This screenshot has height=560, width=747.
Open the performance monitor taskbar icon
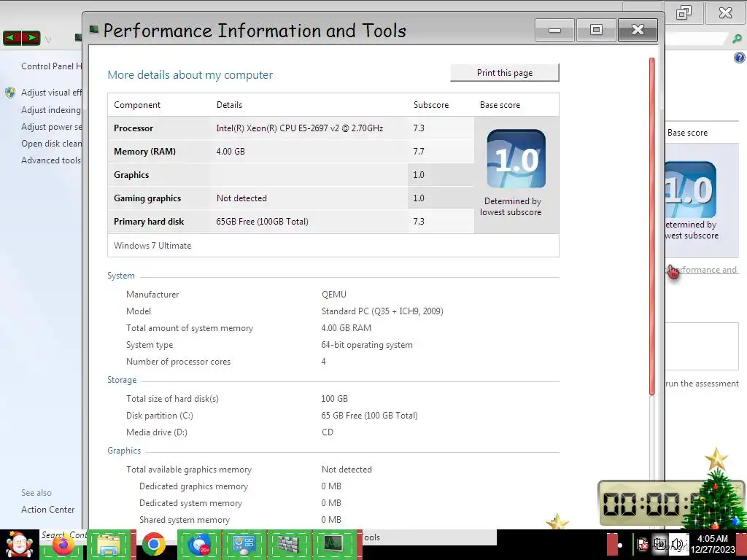pyautogui.click(x=333, y=545)
